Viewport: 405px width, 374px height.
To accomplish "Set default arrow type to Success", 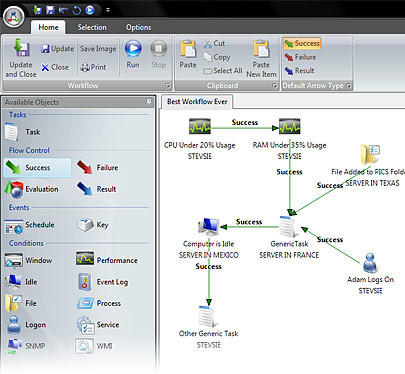I will click(302, 43).
